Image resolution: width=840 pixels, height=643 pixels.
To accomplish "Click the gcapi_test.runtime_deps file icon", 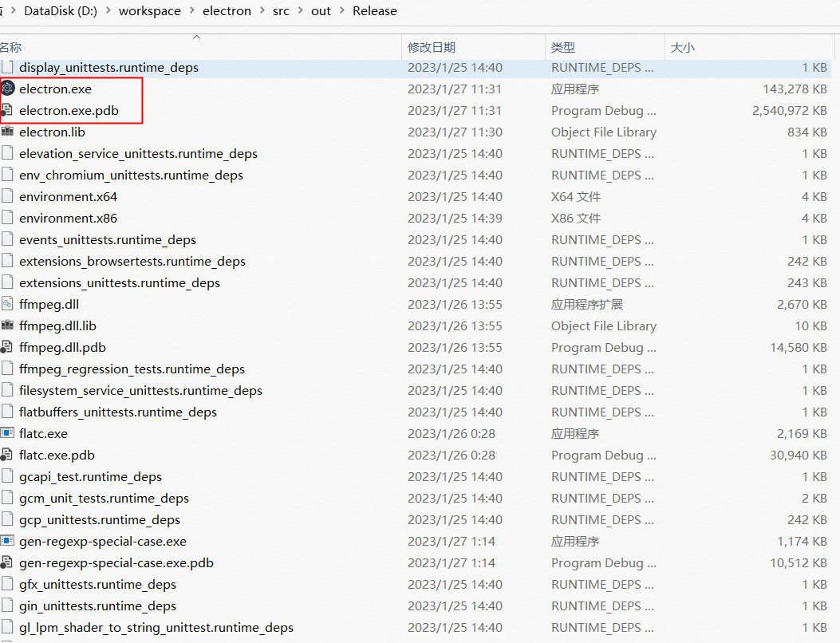I will pos(7,476).
